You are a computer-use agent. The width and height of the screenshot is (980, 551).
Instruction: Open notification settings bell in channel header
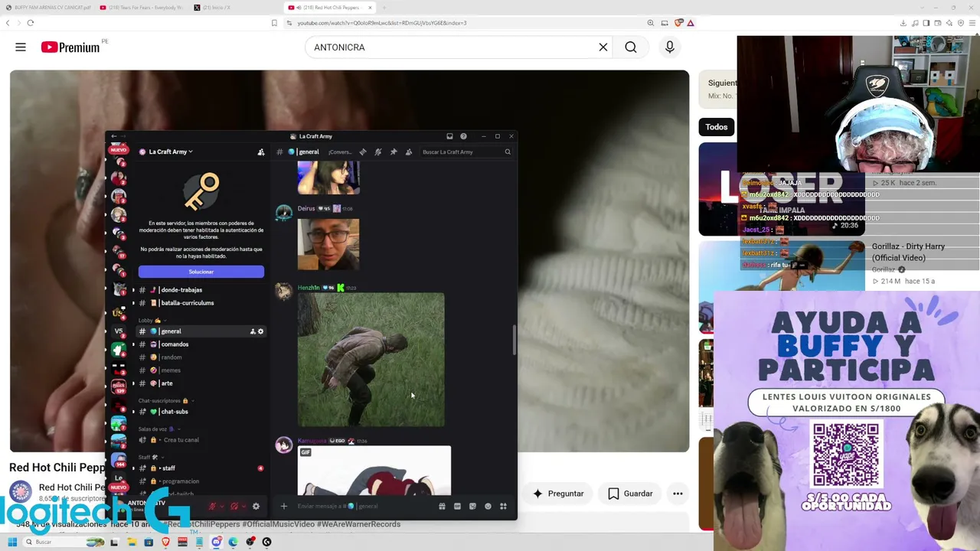(378, 152)
